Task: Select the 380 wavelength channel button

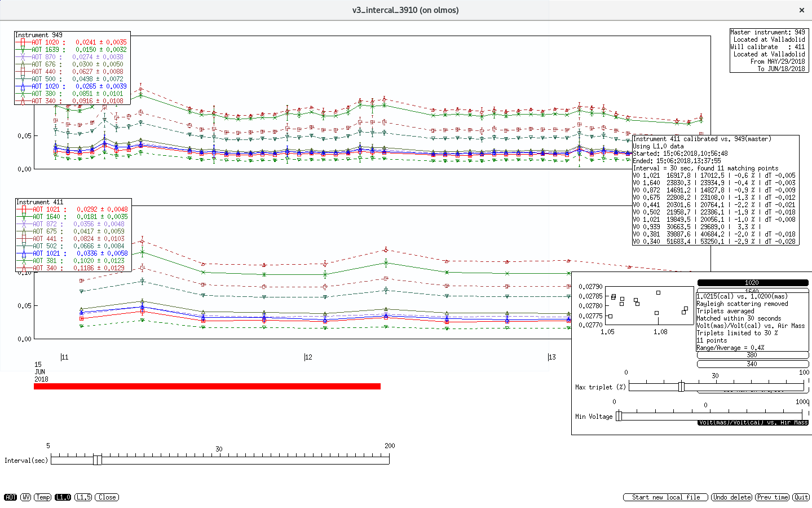Action: pos(752,355)
